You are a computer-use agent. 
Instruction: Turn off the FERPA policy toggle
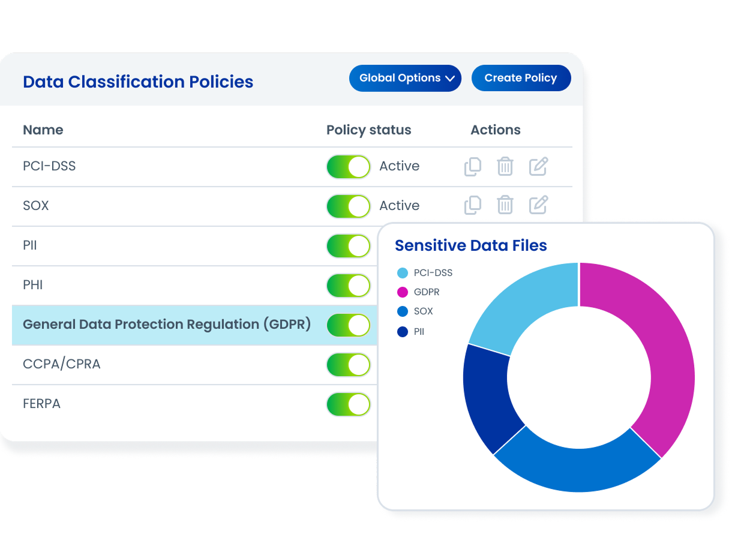click(349, 404)
